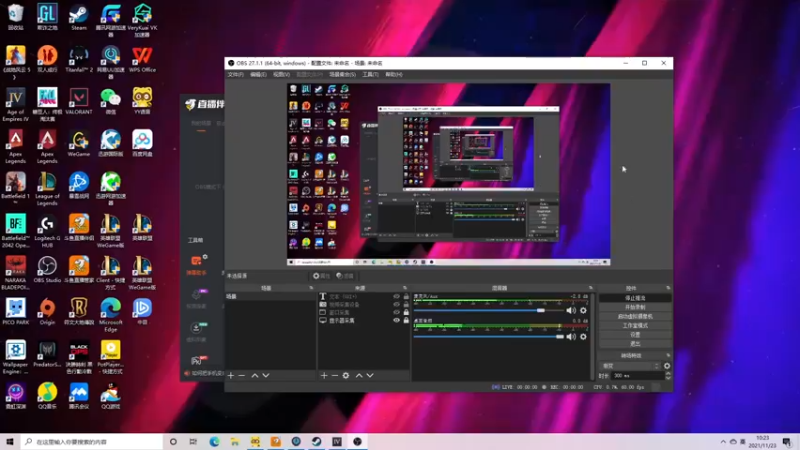Open 桌面音频 audio settings gear

583,337
